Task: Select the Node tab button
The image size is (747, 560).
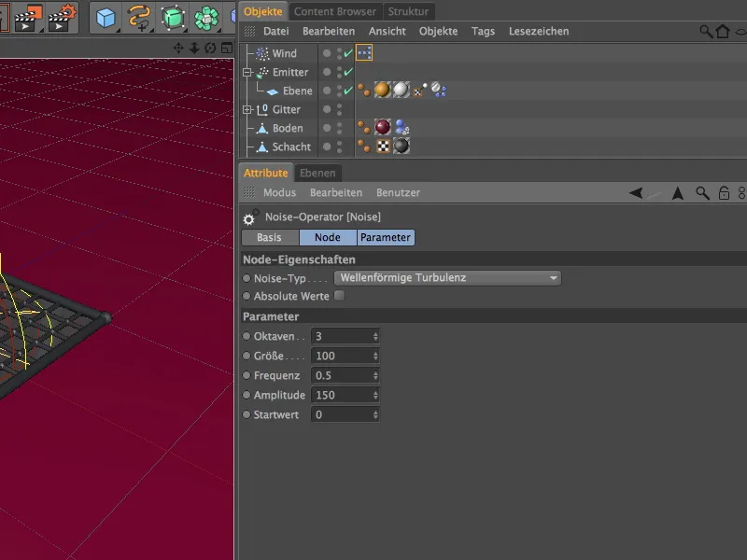Action: coord(328,237)
